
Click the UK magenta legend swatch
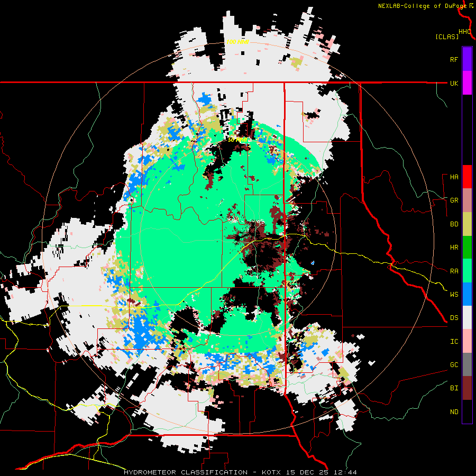(x=467, y=83)
